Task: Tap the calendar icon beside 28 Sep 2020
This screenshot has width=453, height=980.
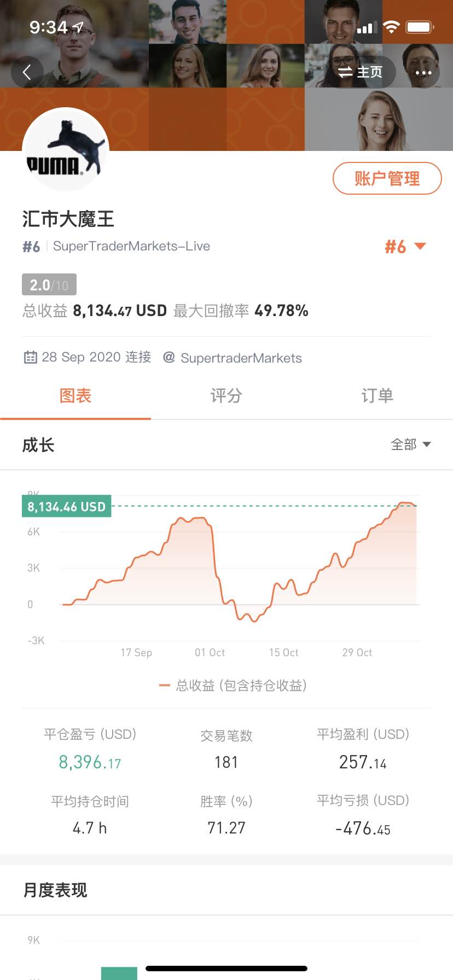Action: point(30,358)
